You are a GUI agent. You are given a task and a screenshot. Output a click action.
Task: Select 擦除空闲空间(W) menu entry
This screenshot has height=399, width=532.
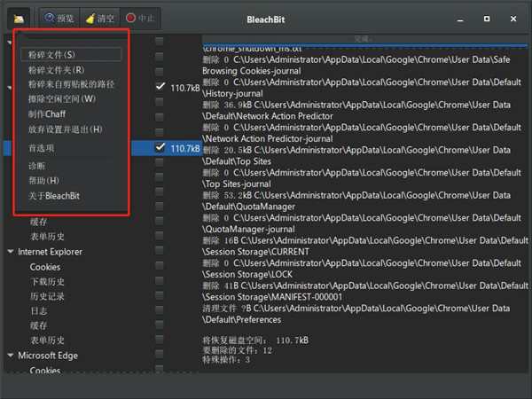pos(62,98)
